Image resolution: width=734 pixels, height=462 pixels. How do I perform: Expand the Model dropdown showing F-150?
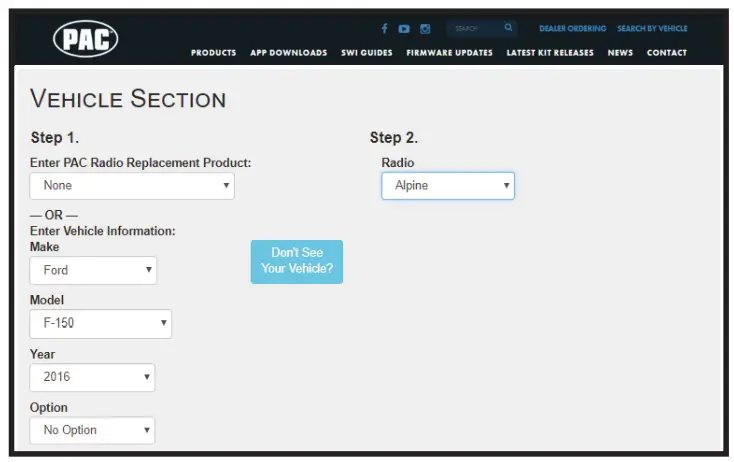101,323
